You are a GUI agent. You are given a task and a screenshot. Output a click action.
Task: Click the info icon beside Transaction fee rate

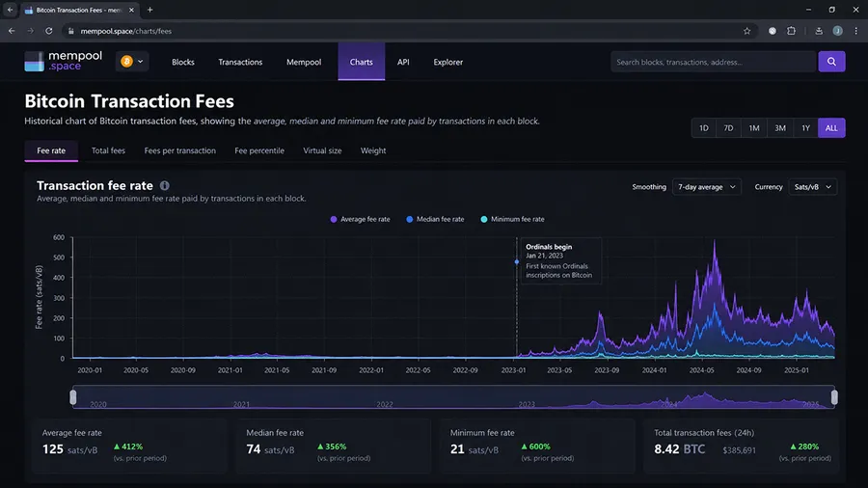[x=164, y=186]
